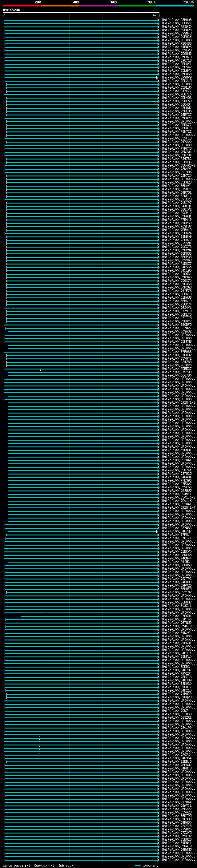197x868 pixels.
Task: Click the AV645236 query sequence label
Action: click(11, 10)
